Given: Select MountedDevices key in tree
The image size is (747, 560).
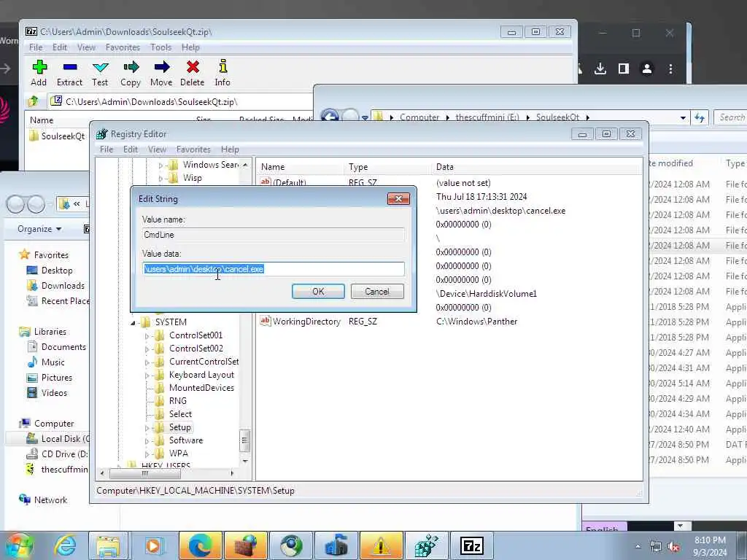Looking at the screenshot, I should (x=201, y=388).
